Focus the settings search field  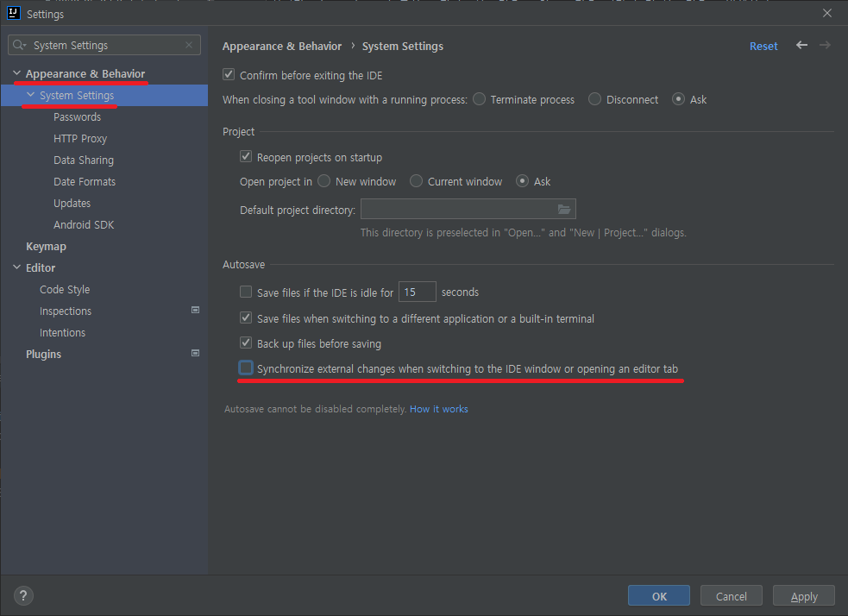coord(104,45)
